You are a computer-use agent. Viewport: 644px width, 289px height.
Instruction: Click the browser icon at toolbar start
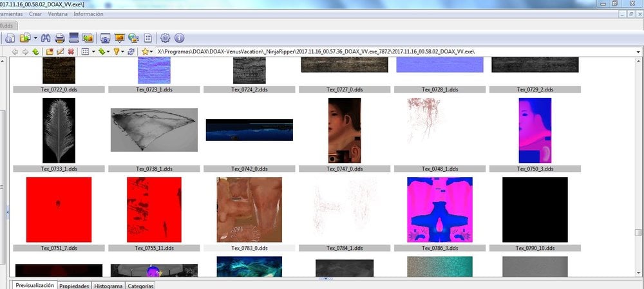coord(10,38)
